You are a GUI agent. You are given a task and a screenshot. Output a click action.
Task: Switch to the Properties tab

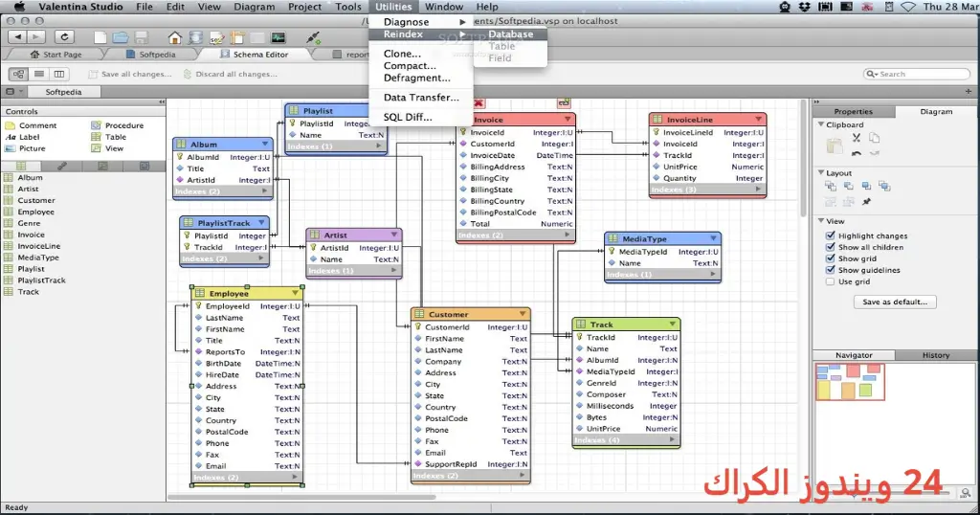pyautogui.click(x=853, y=111)
